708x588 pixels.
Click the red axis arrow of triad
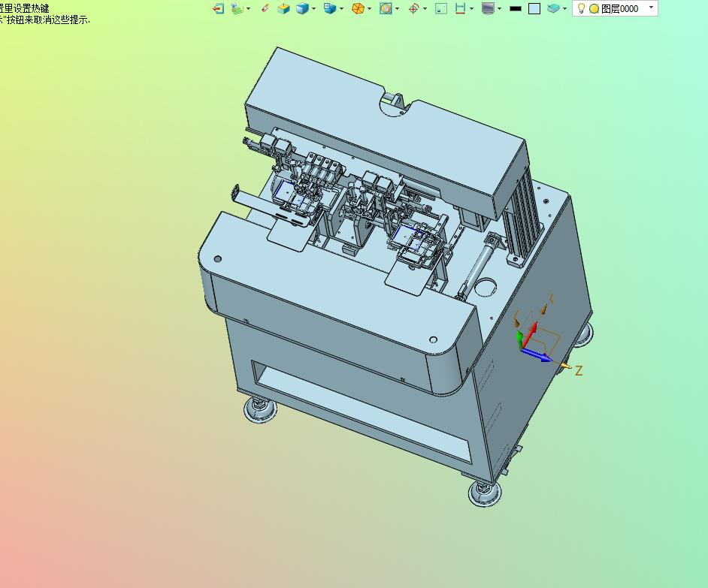point(530,334)
